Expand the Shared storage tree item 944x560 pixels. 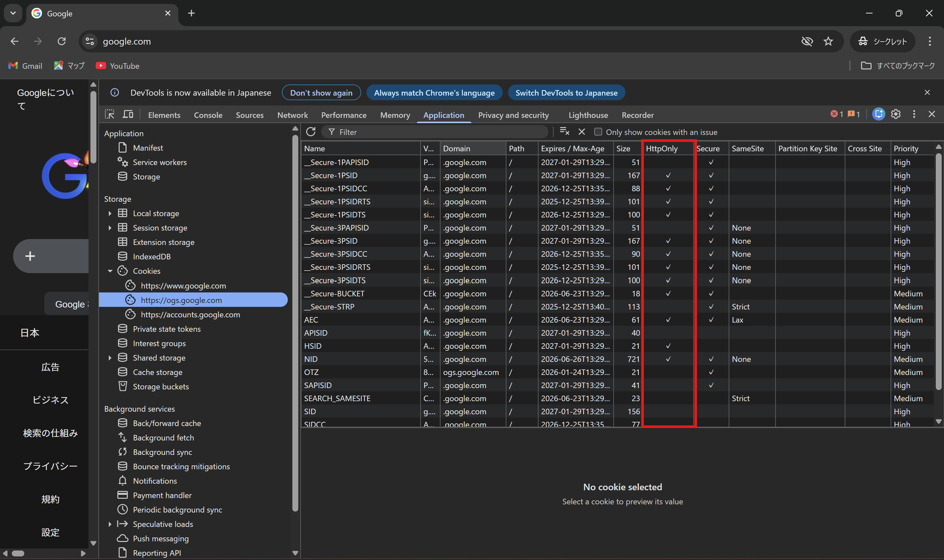point(110,358)
